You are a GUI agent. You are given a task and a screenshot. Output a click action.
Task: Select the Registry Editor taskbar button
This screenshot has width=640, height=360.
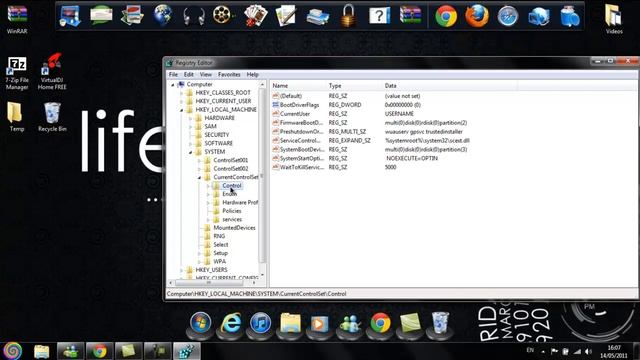(x=187, y=351)
